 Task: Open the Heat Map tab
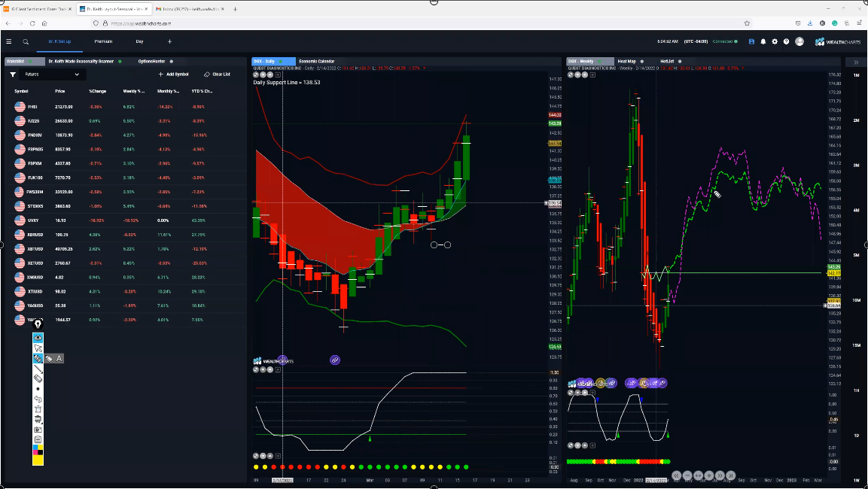pyautogui.click(x=626, y=62)
